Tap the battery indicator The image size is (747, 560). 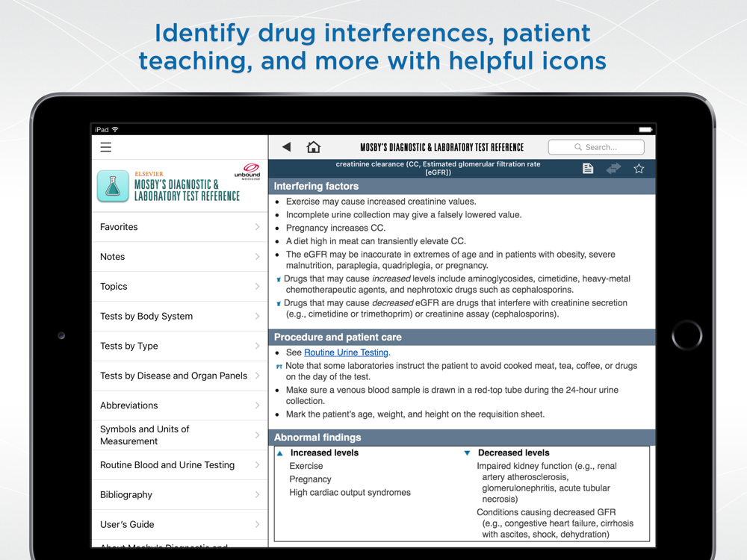pos(645,129)
